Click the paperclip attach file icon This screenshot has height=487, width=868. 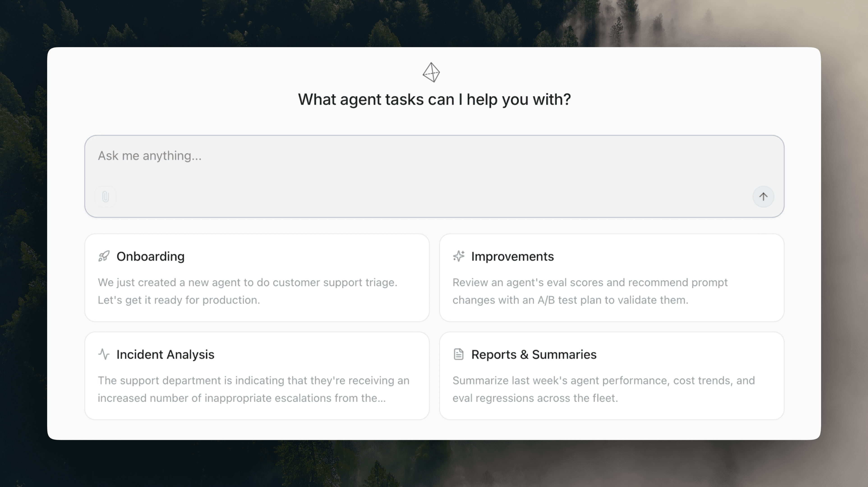(106, 197)
